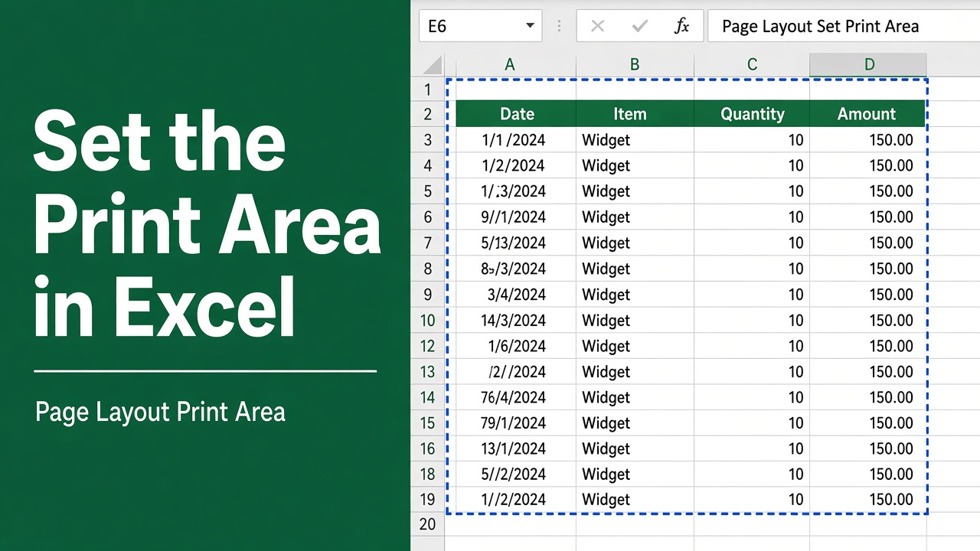The image size is (980, 551).
Task: Select column C header
Action: [x=752, y=65]
